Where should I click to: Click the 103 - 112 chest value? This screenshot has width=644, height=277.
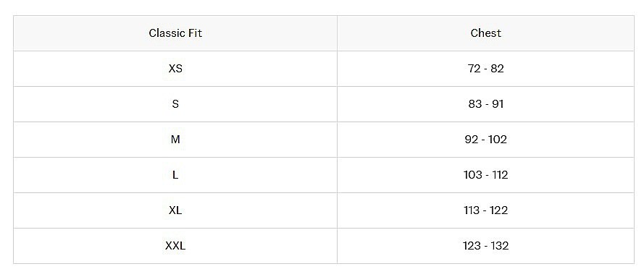coord(486,175)
